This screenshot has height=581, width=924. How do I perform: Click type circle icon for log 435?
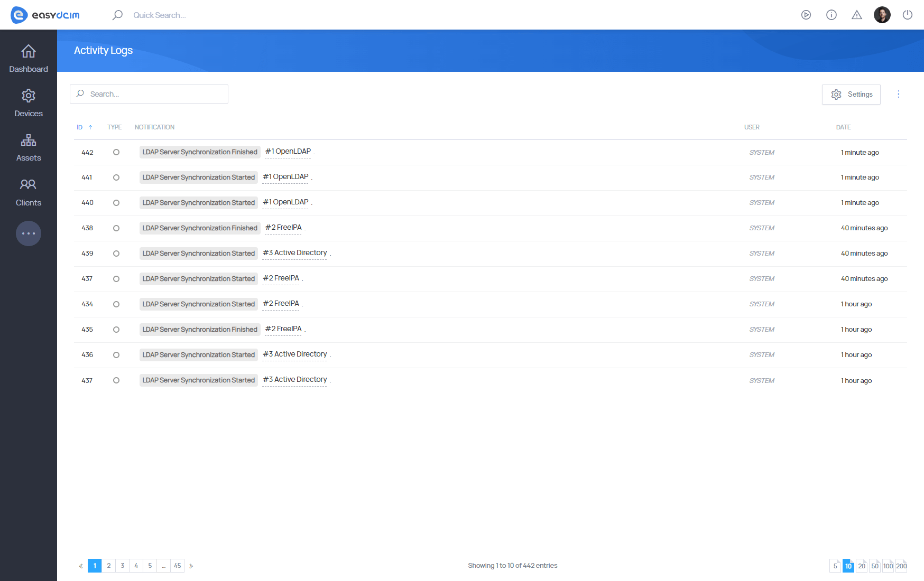(116, 330)
